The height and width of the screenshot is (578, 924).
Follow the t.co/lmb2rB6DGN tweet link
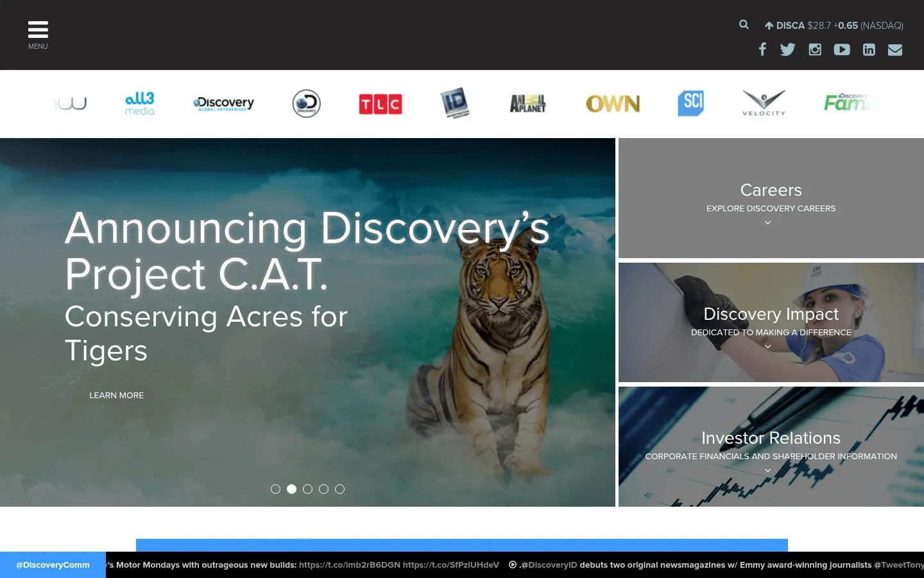[x=350, y=565]
